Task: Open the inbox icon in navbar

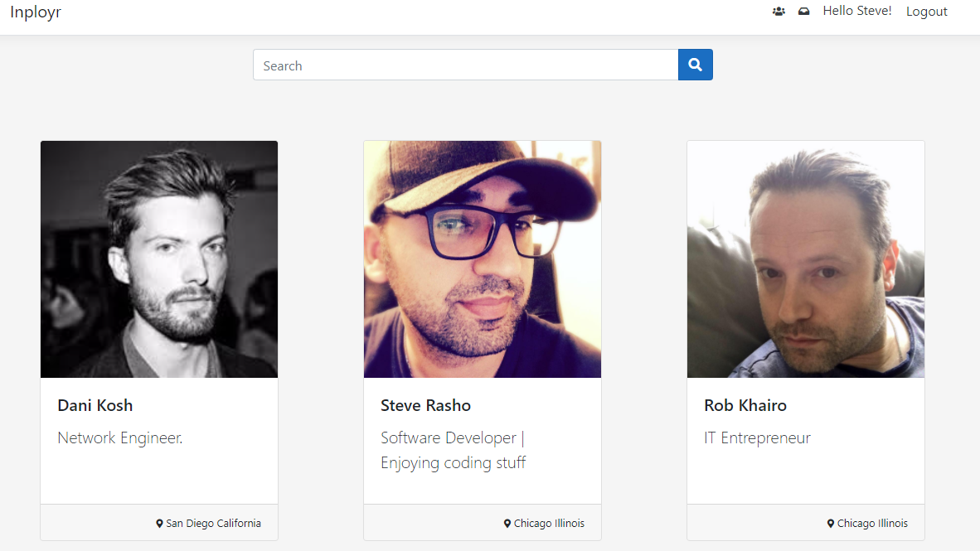Action: (x=803, y=12)
